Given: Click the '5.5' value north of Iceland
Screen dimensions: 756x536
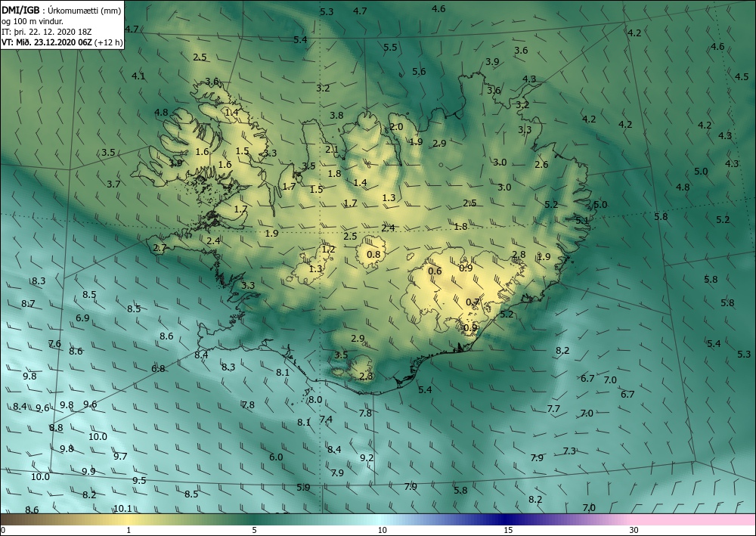Looking at the screenshot, I should pyautogui.click(x=390, y=47).
